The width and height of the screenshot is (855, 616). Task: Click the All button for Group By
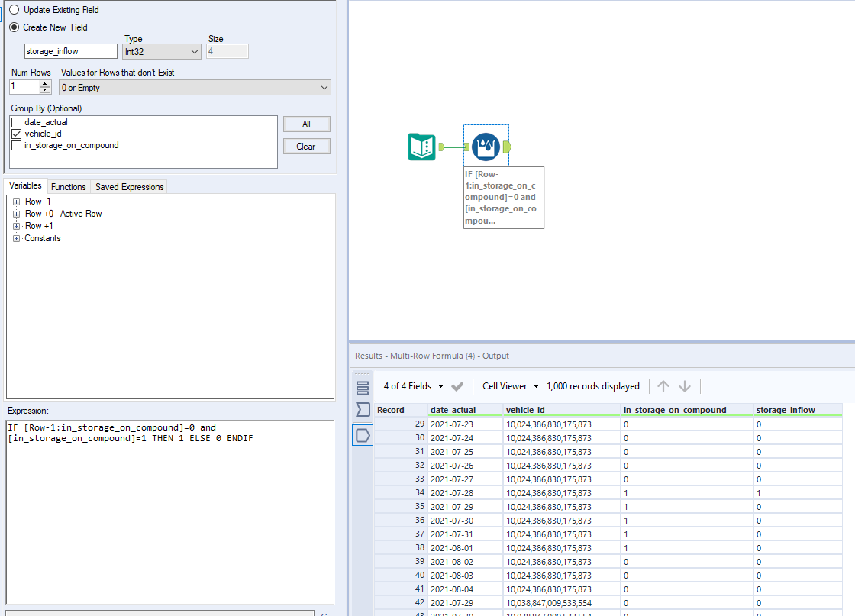(306, 124)
